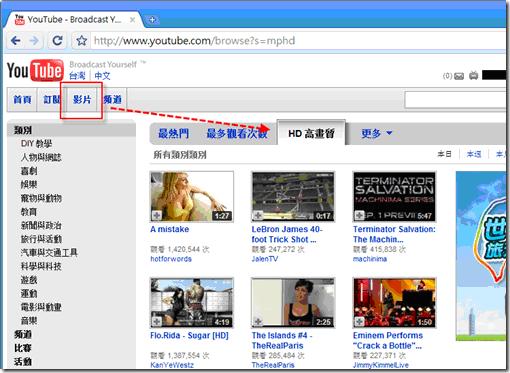Image resolution: width=510 pixels, height=373 pixels.
Task: Open 汽車與交通工具 category
Action: click(x=49, y=253)
